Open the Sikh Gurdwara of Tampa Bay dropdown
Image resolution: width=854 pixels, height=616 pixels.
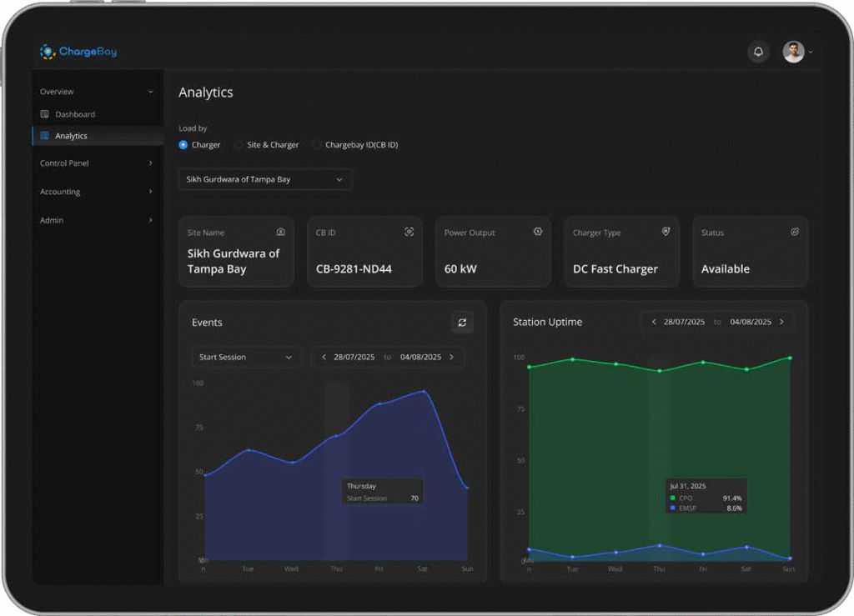click(265, 179)
